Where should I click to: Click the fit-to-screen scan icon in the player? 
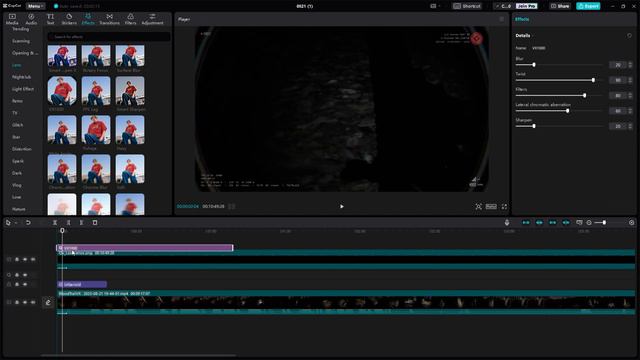[478, 207]
